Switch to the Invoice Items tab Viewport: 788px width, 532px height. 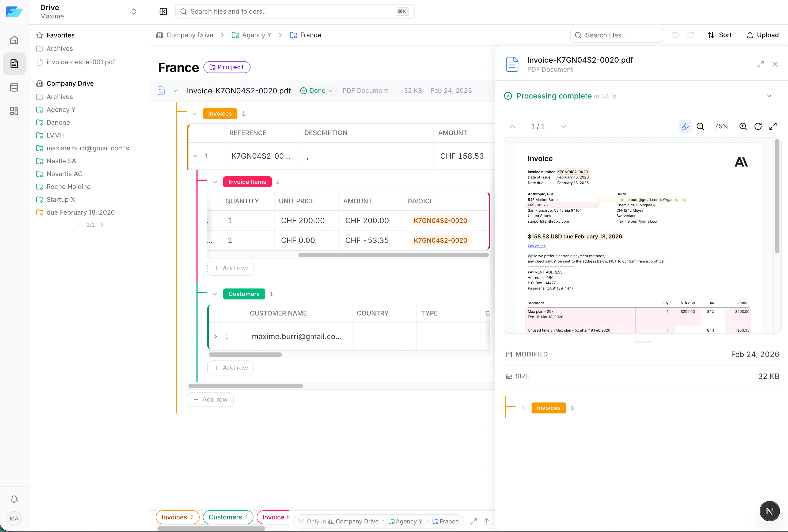tap(275, 517)
